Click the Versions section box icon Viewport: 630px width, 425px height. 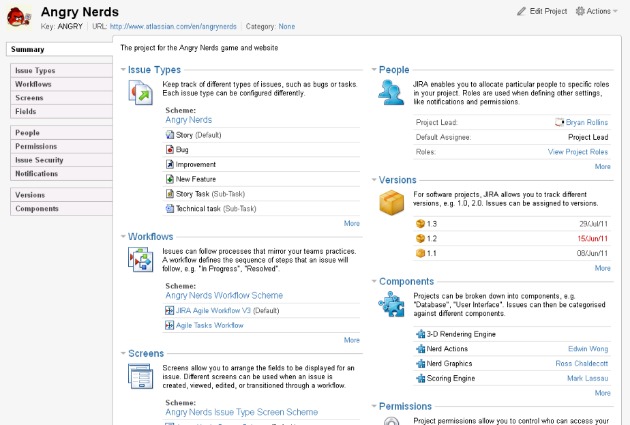point(391,202)
